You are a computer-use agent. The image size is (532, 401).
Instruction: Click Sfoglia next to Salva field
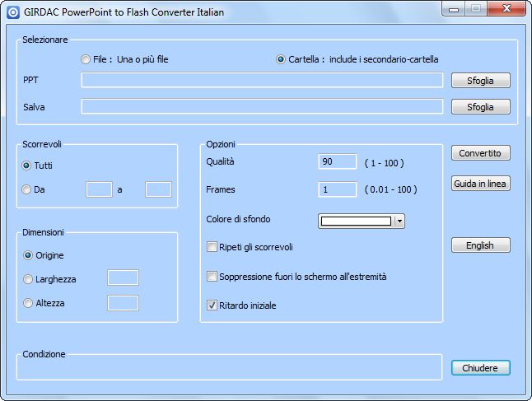point(480,107)
